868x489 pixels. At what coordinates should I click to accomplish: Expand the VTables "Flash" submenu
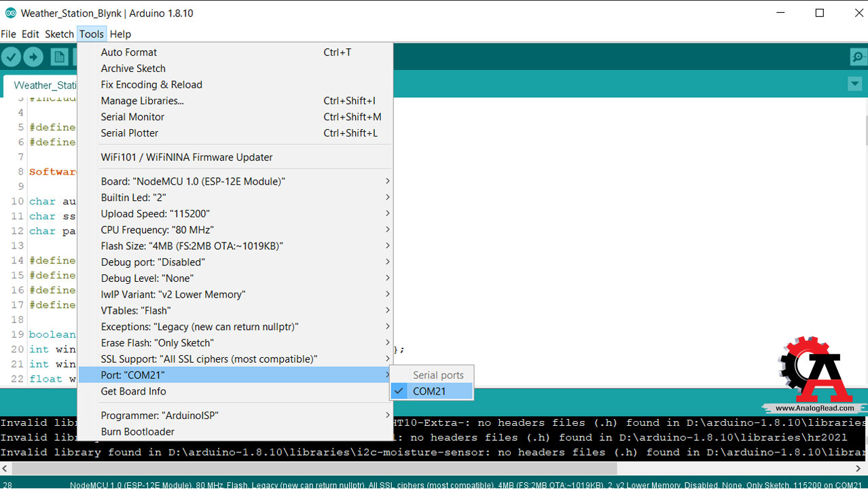pyautogui.click(x=235, y=310)
